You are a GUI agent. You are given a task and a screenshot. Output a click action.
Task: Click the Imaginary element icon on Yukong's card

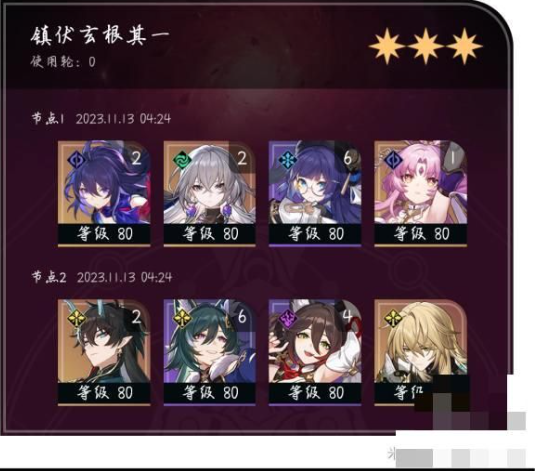click(x=181, y=318)
